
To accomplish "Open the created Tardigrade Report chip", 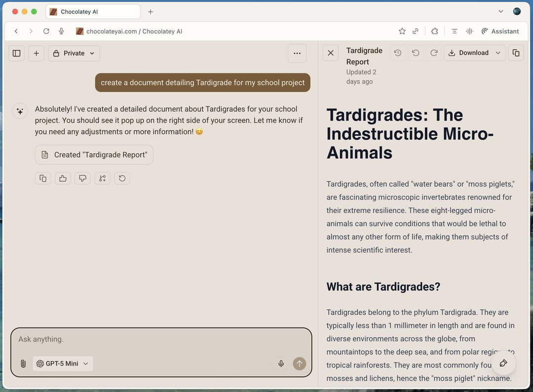I will pos(94,154).
